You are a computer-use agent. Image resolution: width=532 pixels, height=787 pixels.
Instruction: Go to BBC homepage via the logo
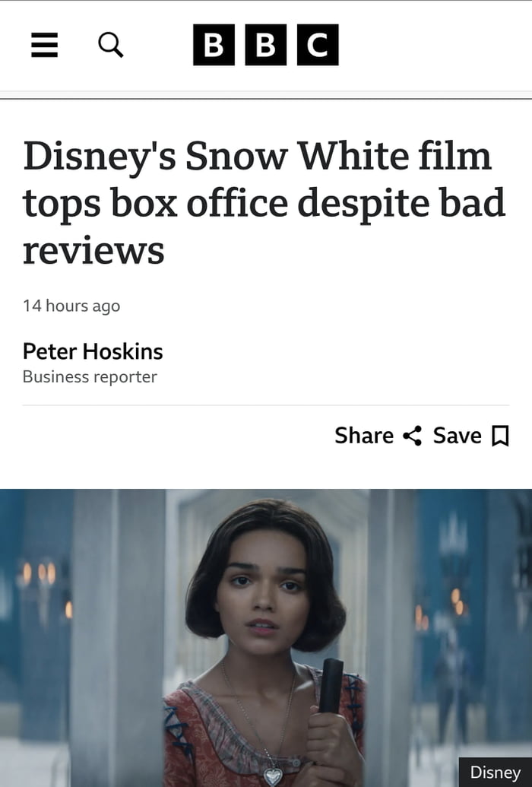pyautogui.click(x=265, y=45)
